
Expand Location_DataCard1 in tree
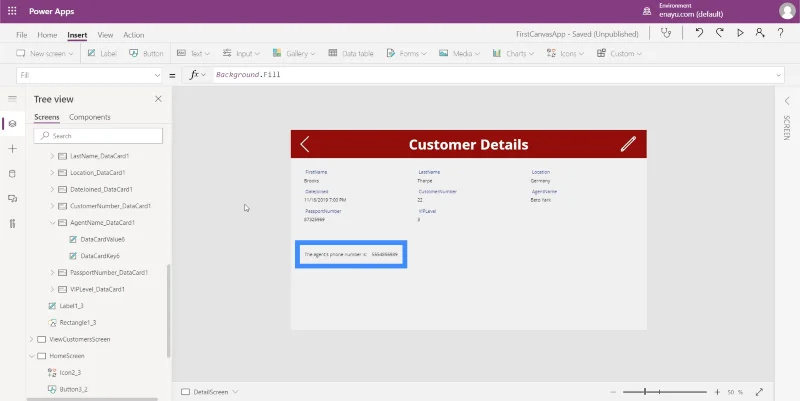[52, 172]
